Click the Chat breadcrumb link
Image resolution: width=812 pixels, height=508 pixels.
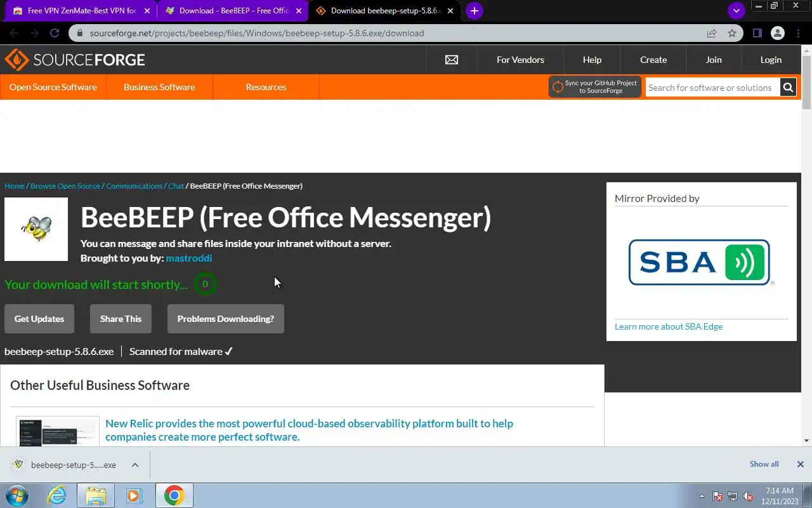click(176, 186)
